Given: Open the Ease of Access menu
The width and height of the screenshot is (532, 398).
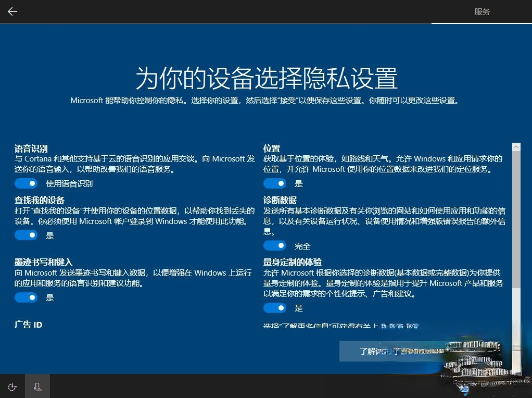Looking at the screenshot, I should pyautogui.click(x=37, y=386).
